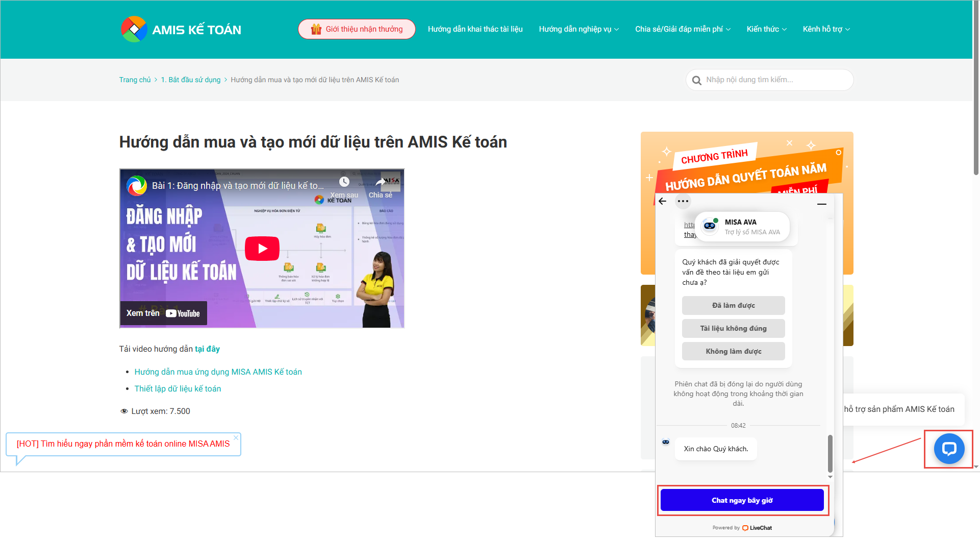Click the AMIS Kế Toán logo
The image size is (980, 539).
[x=181, y=29]
